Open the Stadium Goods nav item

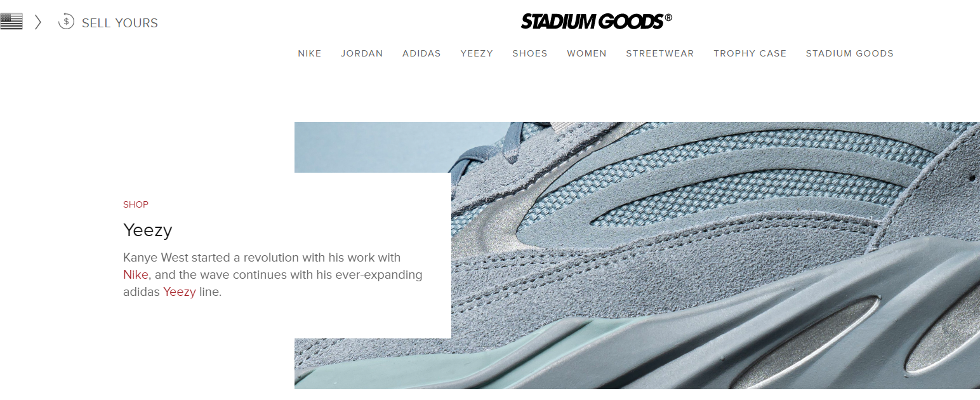point(849,53)
